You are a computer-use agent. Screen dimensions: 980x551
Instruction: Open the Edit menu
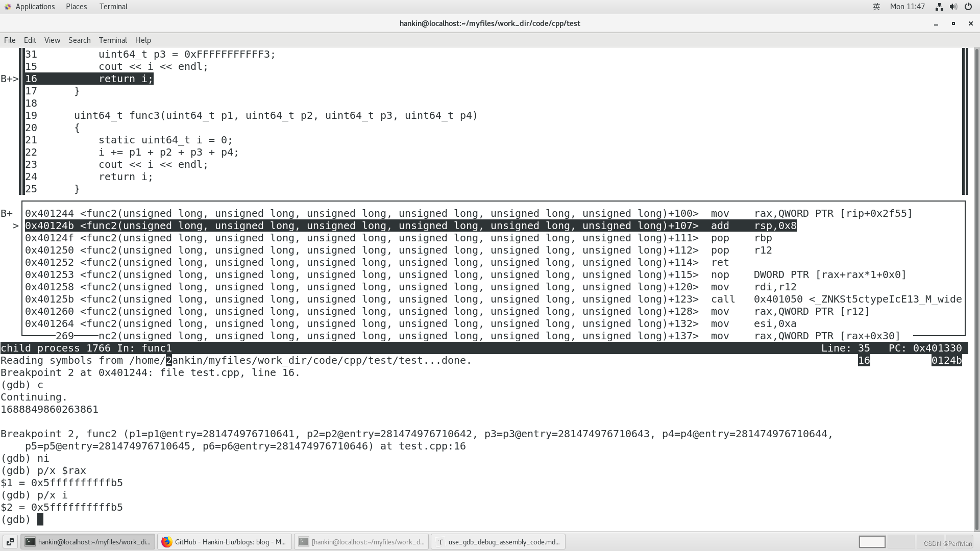pos(30,40)
